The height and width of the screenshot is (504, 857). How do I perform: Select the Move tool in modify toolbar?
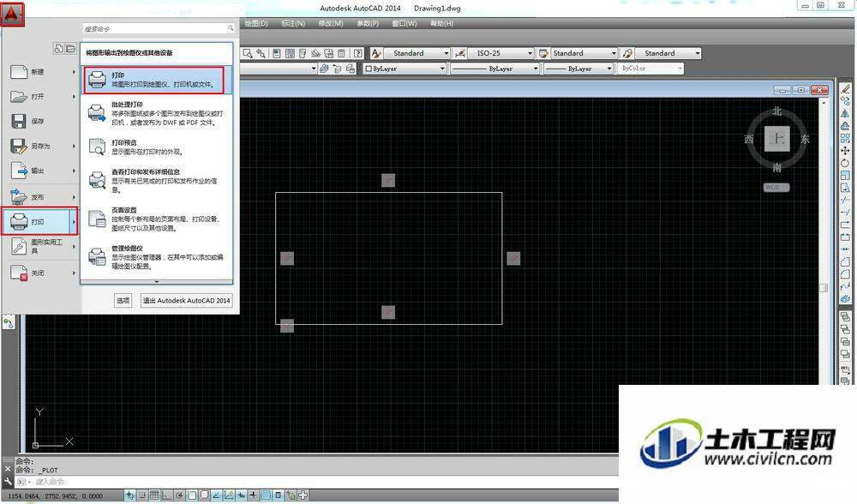[x=845, y=151]
